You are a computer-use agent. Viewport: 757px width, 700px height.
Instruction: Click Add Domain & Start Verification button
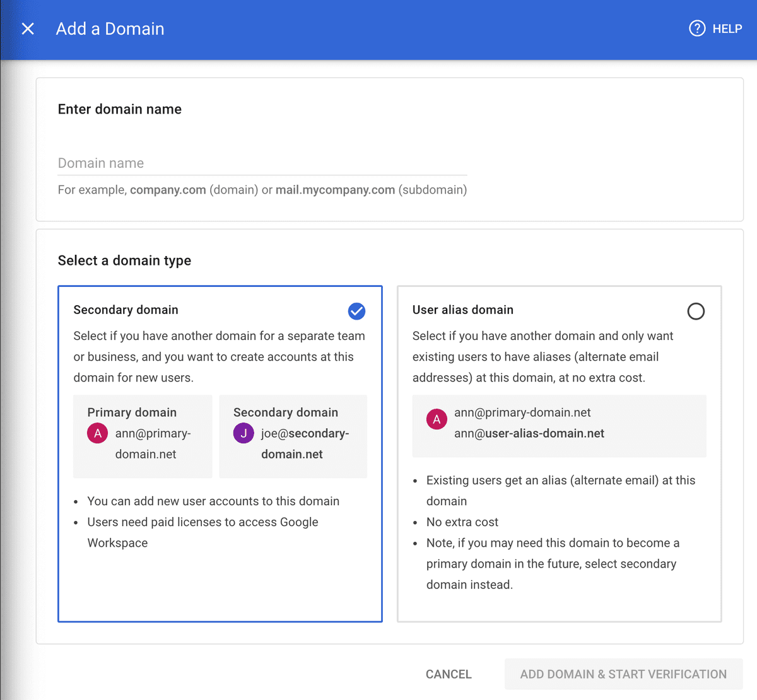point(623,674)
